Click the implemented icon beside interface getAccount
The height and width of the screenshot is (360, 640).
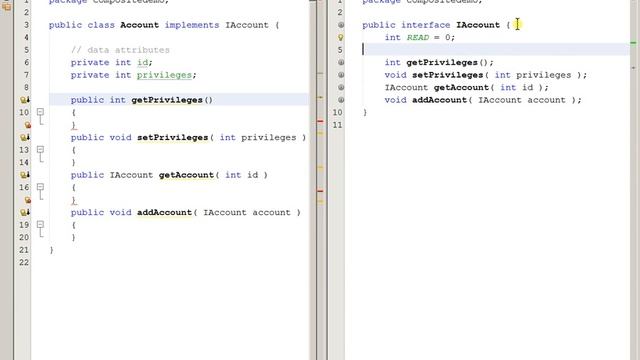tap(341, 87)
